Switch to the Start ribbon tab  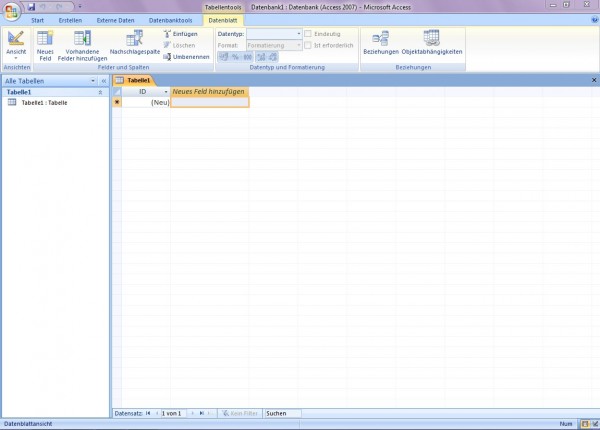tap(38, 20)
